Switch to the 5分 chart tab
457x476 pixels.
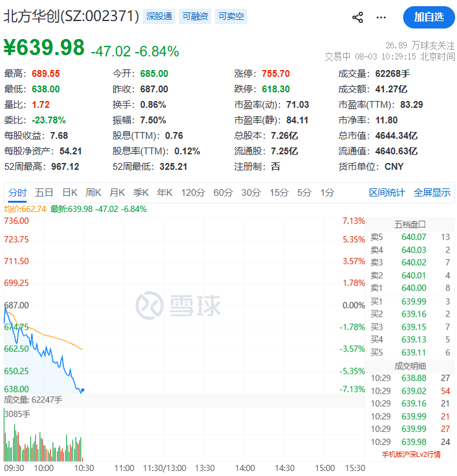click(x=304, y=193)
